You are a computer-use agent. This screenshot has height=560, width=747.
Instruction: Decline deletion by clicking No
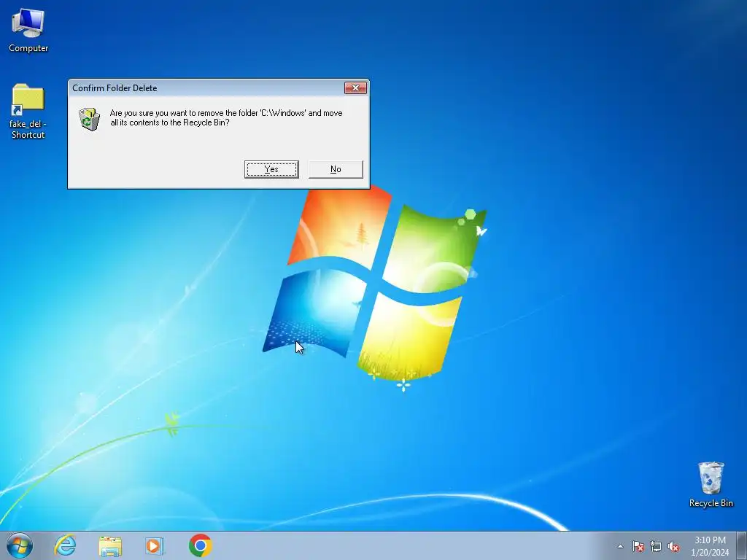[336, 169]
